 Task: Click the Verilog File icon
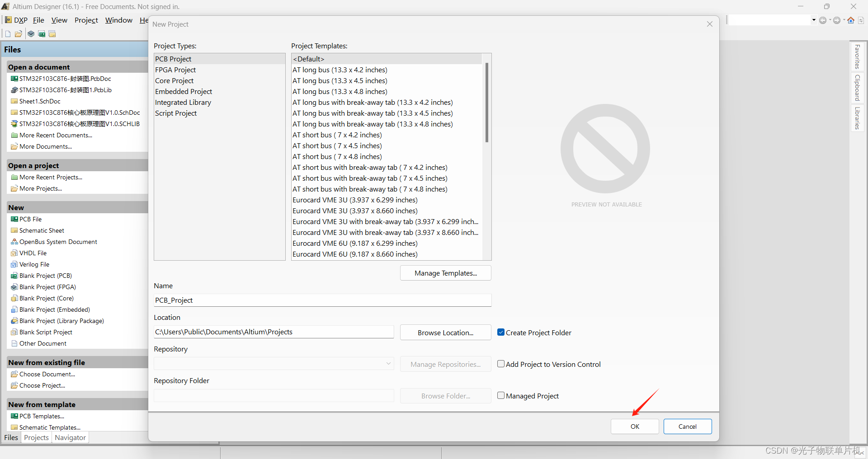(x=14, y=264)
